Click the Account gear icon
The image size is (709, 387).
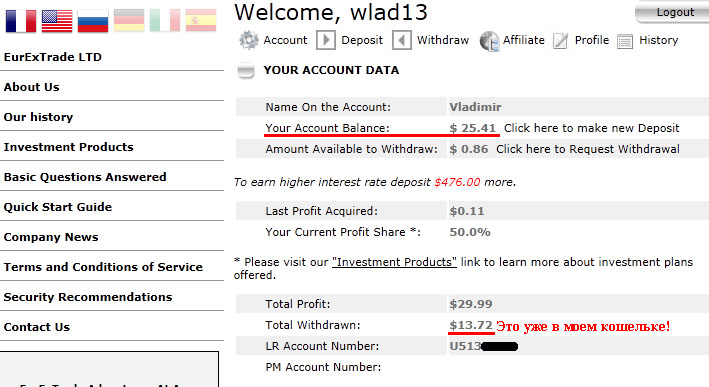(249, 40)
